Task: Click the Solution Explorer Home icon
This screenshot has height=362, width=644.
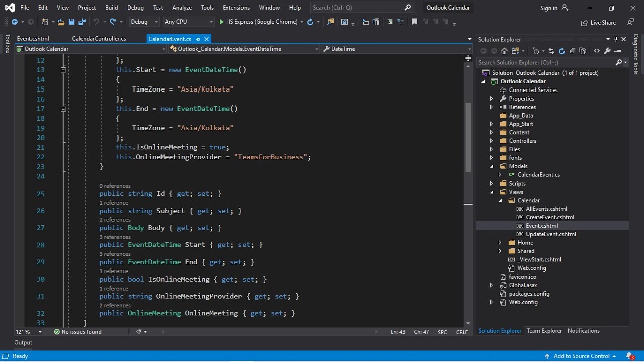Action: pyautogui.click(x=505, y=51)
